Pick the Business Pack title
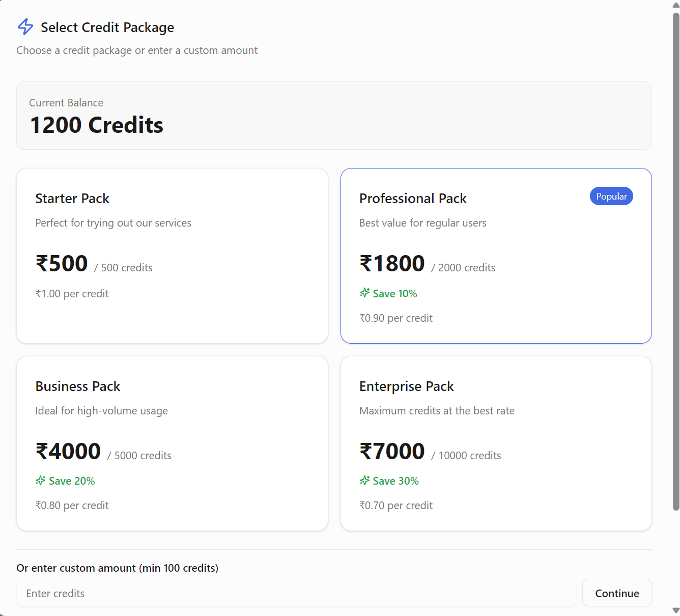This screenshot has width=680, height=616. click(x=78, y=386)
